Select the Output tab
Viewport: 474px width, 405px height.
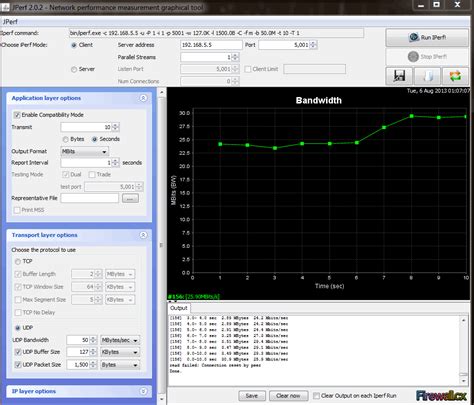[x=179, y=308]
